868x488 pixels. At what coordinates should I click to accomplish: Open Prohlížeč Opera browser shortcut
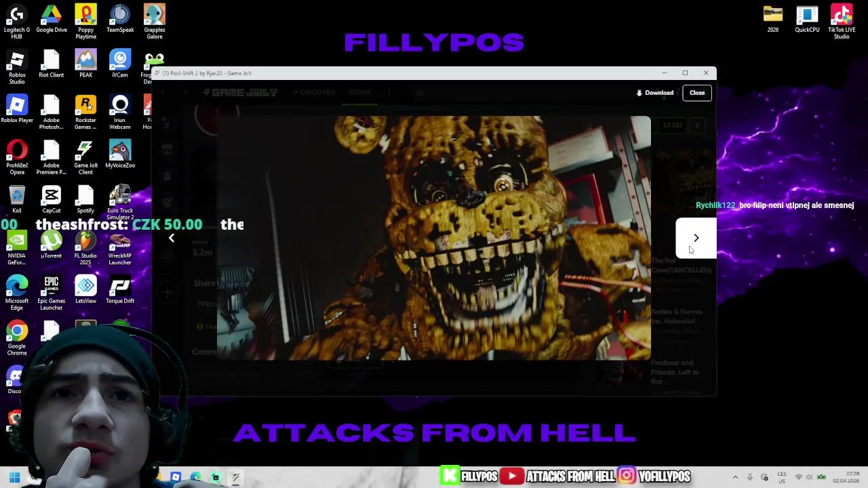17,157
